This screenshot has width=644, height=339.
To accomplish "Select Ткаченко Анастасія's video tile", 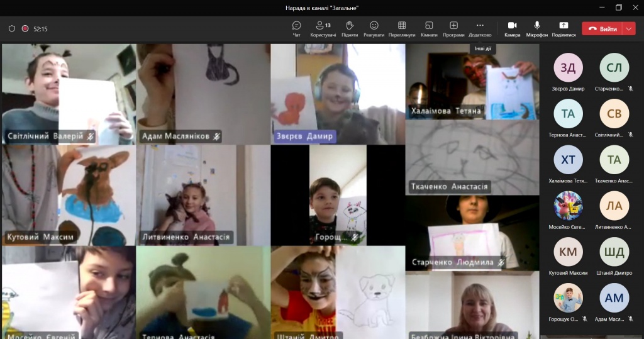I will [472, 157].
